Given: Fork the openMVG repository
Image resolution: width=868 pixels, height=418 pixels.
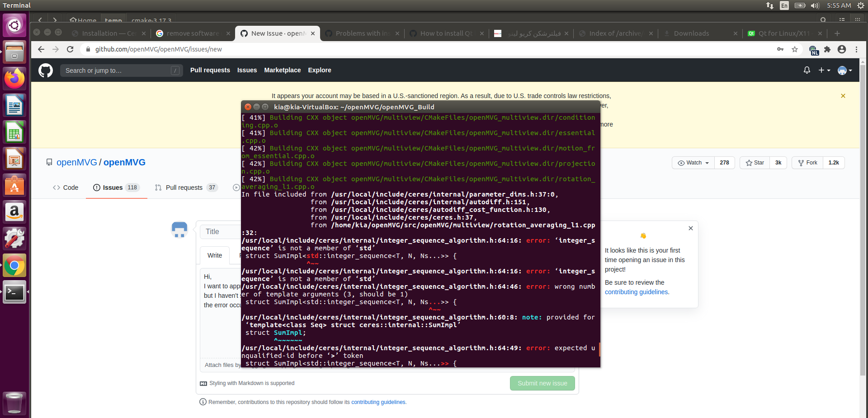Looking at the screenshot, I should pyautogui.click(x=807, y=163).
